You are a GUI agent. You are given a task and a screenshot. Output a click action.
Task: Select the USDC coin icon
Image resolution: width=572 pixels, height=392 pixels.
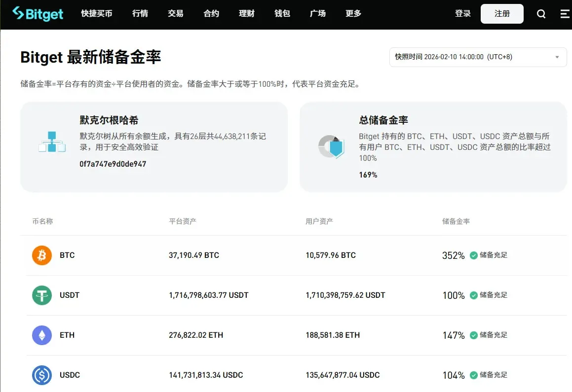(41, 375)
